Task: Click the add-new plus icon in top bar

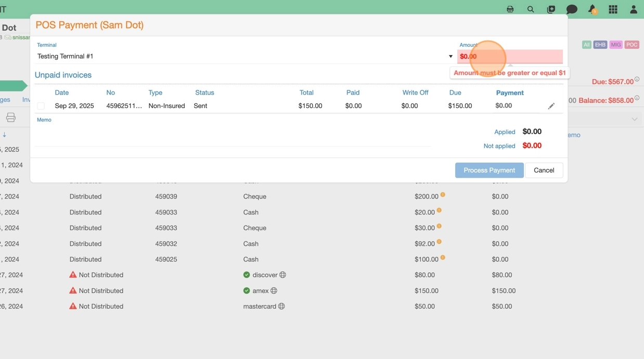Action: (551, 9)
